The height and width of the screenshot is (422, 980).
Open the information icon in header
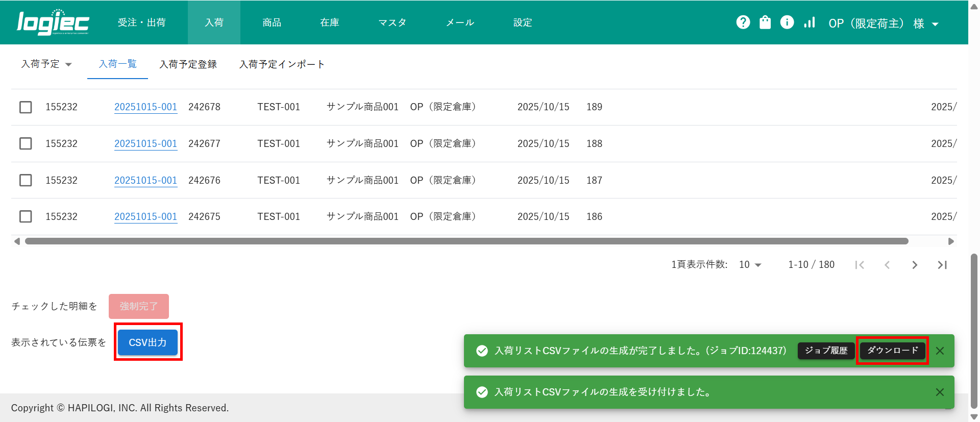pos(787,22)
